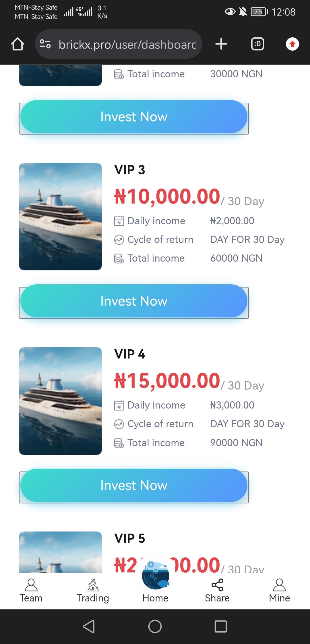Tap the red update arrow icon
Screen dimensions: 310x644
pyautogui.click(x=292, y=44)
